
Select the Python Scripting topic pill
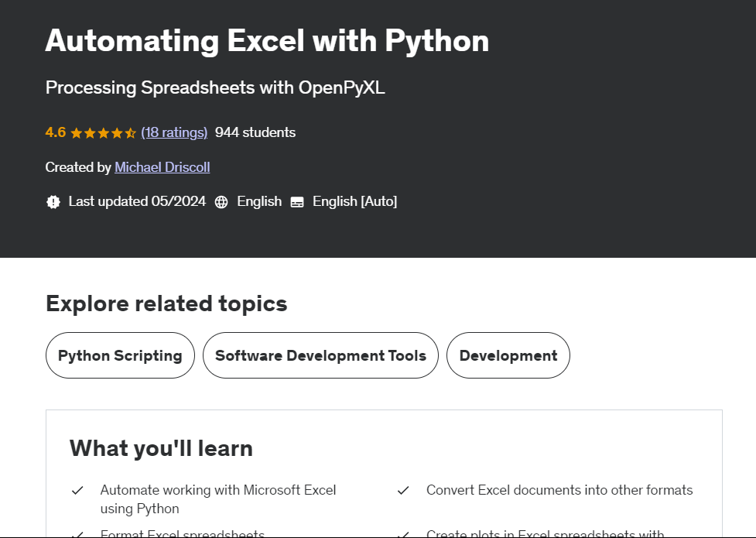[x=120, y=355]
